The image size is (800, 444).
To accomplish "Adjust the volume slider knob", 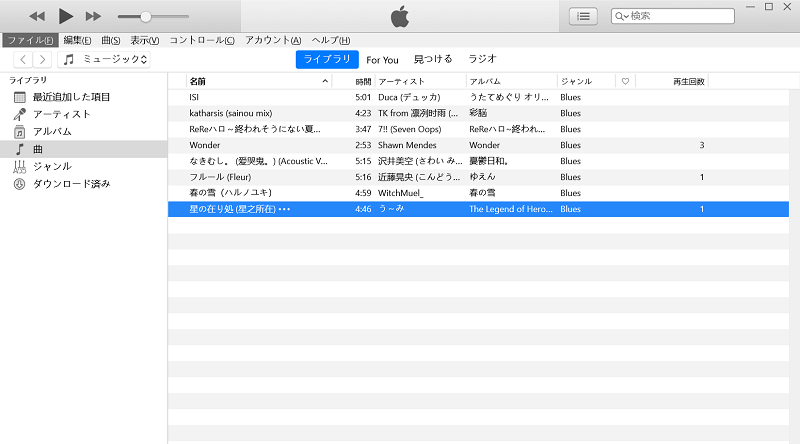I will [x=145, y=17].
